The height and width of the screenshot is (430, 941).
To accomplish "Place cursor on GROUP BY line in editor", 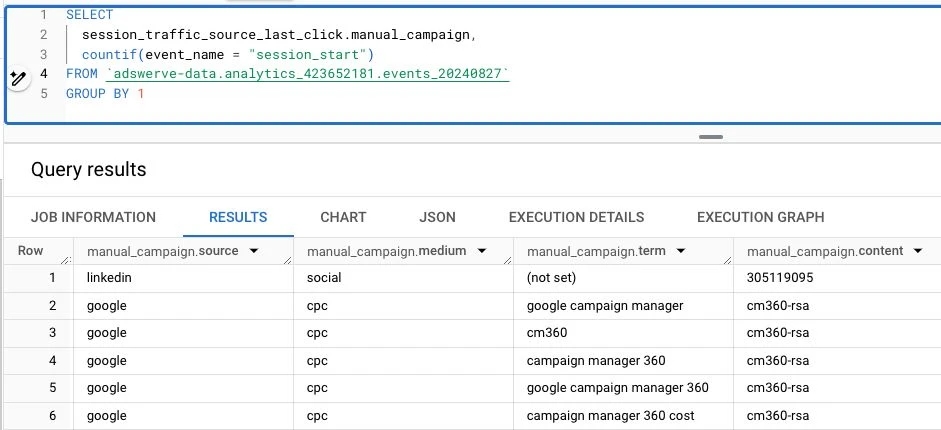I will tap(105, 94).
